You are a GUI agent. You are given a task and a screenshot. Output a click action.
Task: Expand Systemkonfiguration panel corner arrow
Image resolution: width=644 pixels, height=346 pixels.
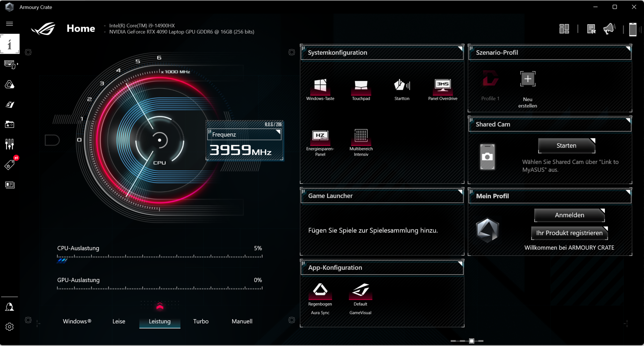tap(460, 49)
